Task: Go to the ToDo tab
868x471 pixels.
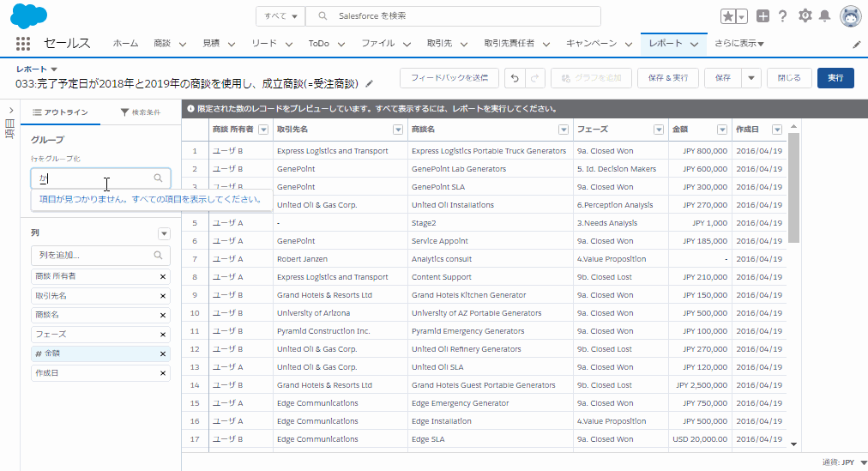Action: (319, 43)
